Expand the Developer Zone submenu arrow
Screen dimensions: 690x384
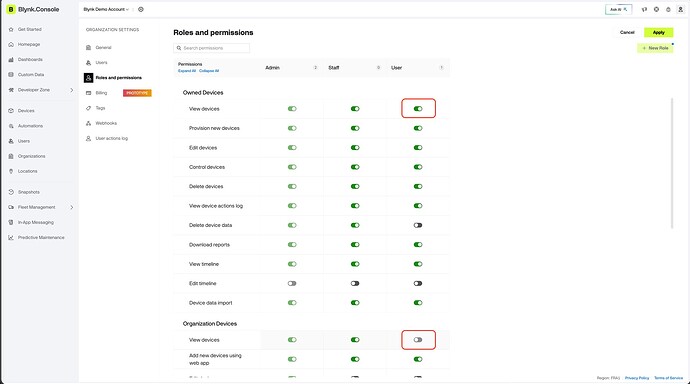tap(72, 90)
